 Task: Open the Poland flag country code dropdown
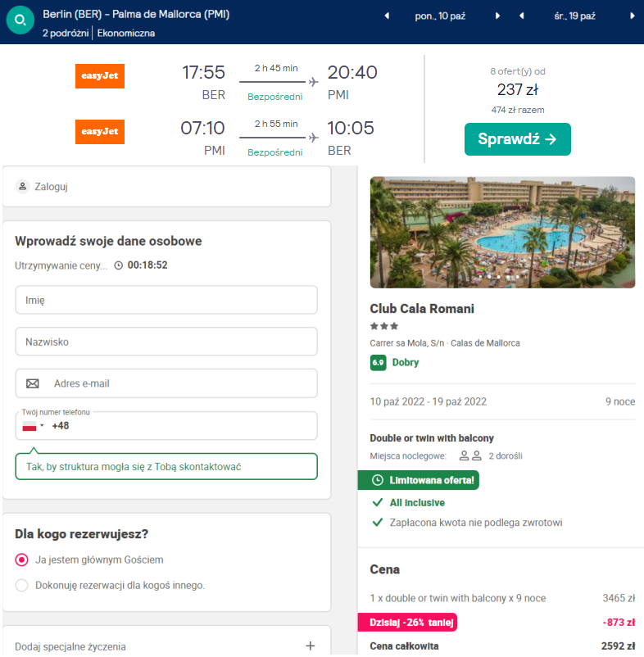click(x=33, y=426)
